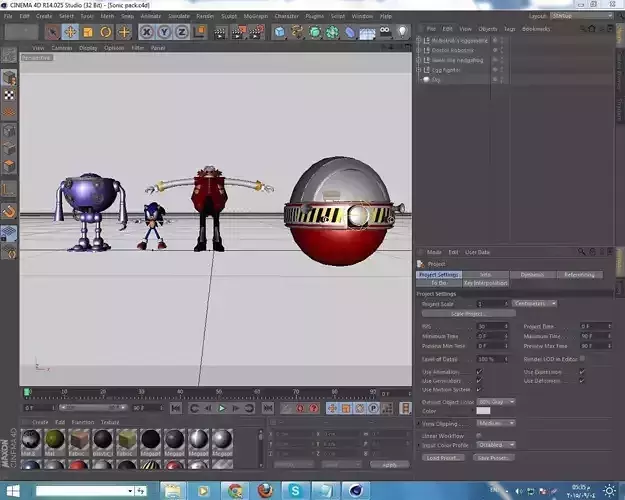Click the project Color swatch
Screen dimensions: 625x500
[x=483, y=411]
